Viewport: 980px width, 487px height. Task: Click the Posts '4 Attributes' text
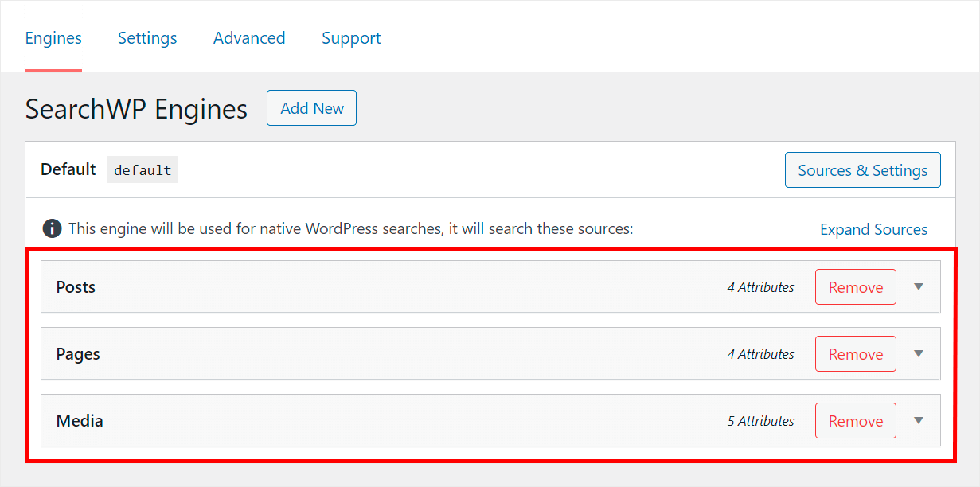click(760, 287)
